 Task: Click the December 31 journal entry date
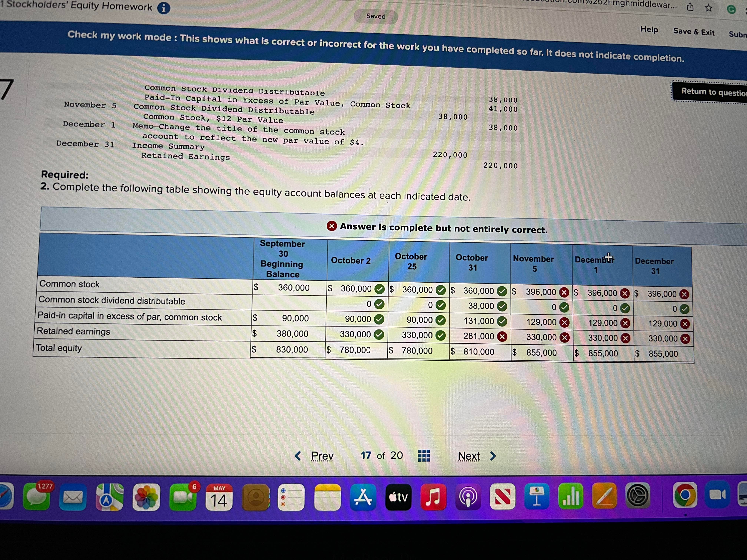coord(85,144)
